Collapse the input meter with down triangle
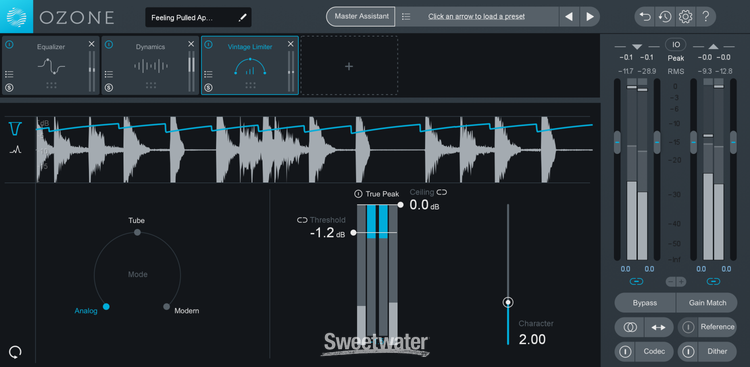This screenshot has height=367, width=750. coord(637,46)
